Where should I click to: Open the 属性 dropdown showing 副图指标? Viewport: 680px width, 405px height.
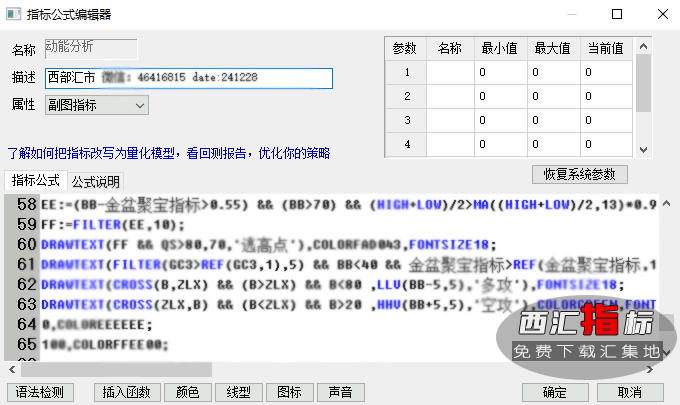click(x=97, y=105)
